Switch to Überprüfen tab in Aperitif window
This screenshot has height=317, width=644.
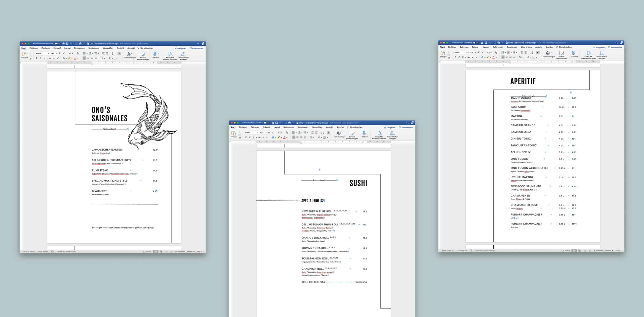point(526,47)
